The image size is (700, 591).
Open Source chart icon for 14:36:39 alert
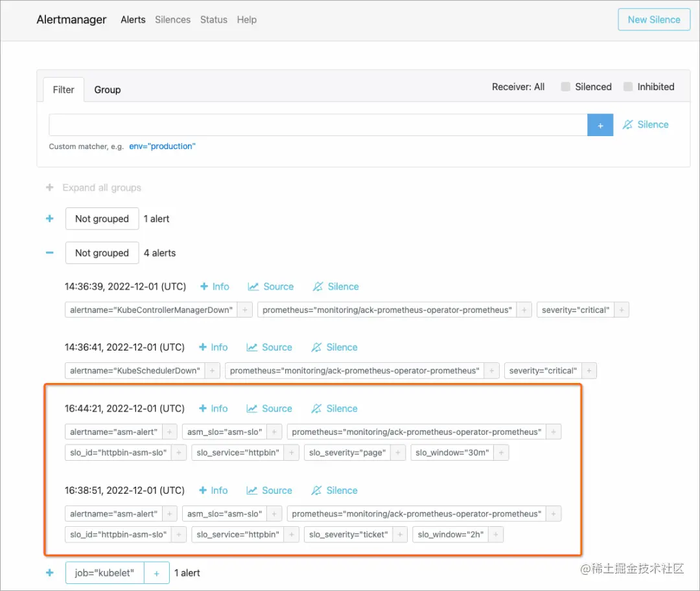click(x=253, y=286)
